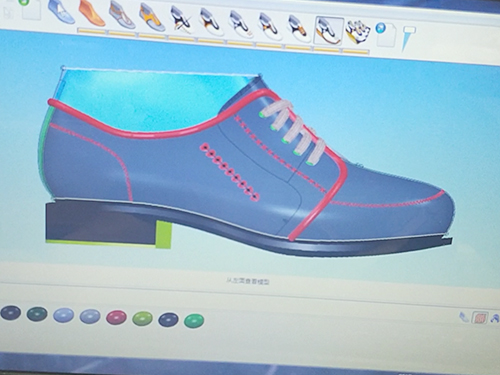This screenshot has width=500, height=375.
Task: Click the grey sandal style icon
Action: tap(122, 15)
